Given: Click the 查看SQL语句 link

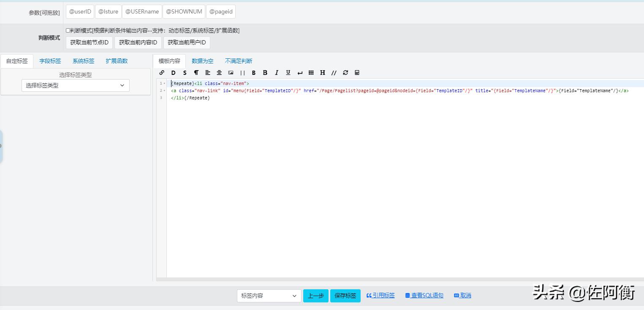Looking at the screenshot, I should (x=424, y=296).
